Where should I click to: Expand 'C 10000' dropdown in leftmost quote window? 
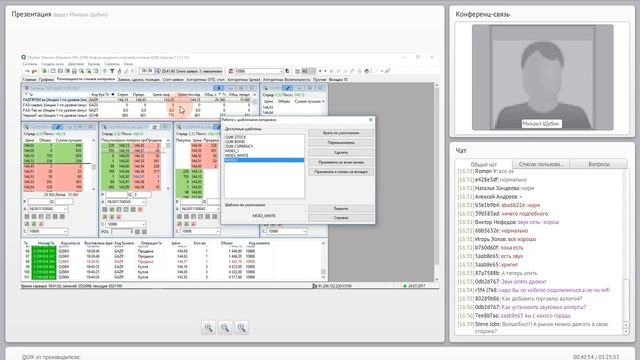coord(65,231)
